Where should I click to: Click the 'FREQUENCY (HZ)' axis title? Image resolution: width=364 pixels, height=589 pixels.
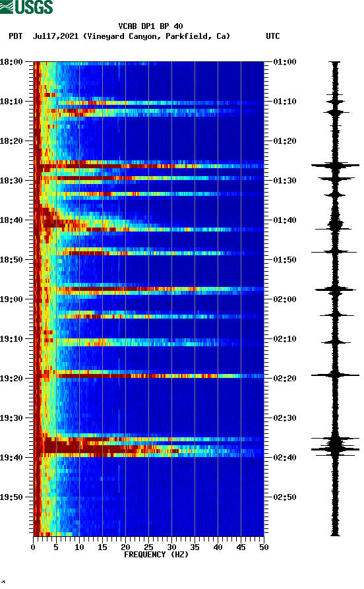tap(156, 555)
